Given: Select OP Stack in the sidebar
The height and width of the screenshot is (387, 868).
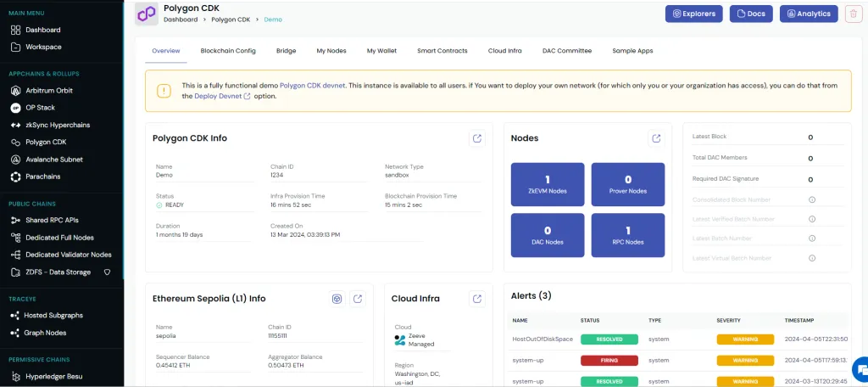Looking at the screenshot, I should pos(33,108).
